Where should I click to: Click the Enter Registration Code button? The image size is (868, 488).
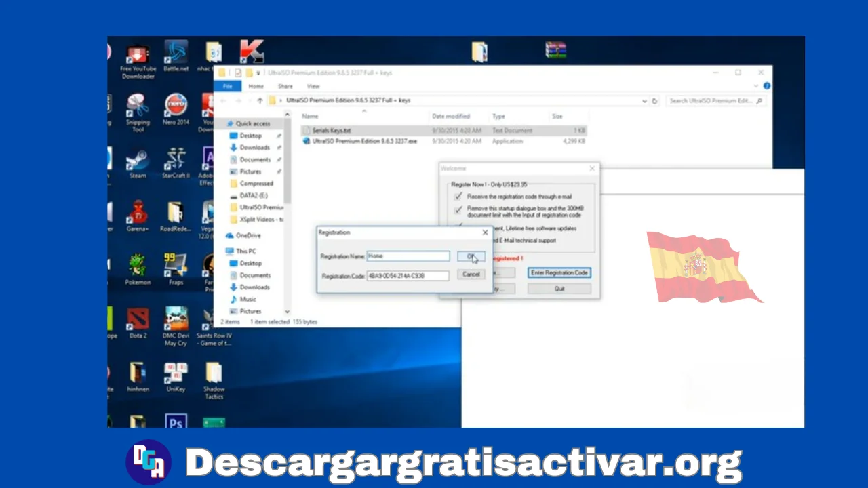pyautogui.click(x=559, y=272)
